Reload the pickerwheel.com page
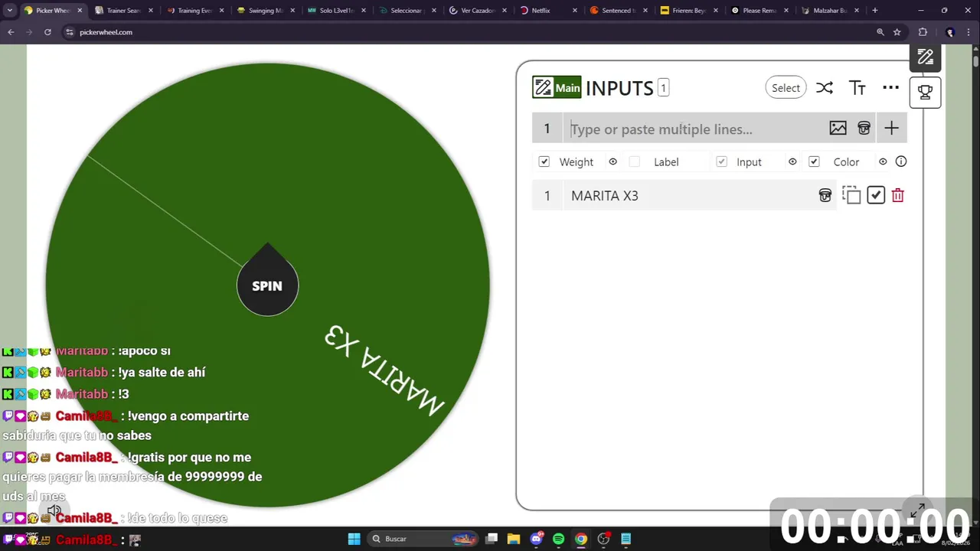 tap(47, 32)
